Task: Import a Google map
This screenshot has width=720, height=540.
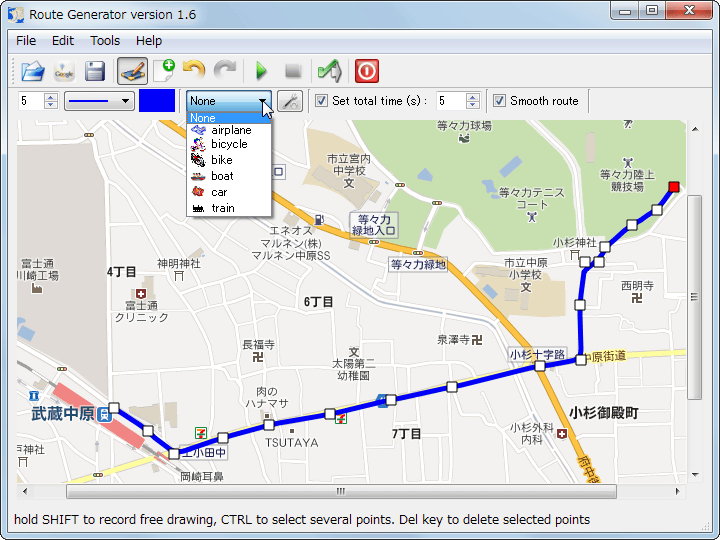Action: click(x=64, y=71)
